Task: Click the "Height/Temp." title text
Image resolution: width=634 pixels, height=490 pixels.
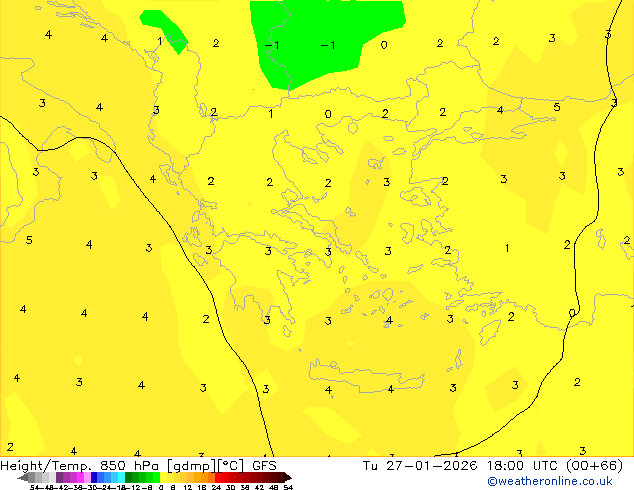Action: click(45, 466)
